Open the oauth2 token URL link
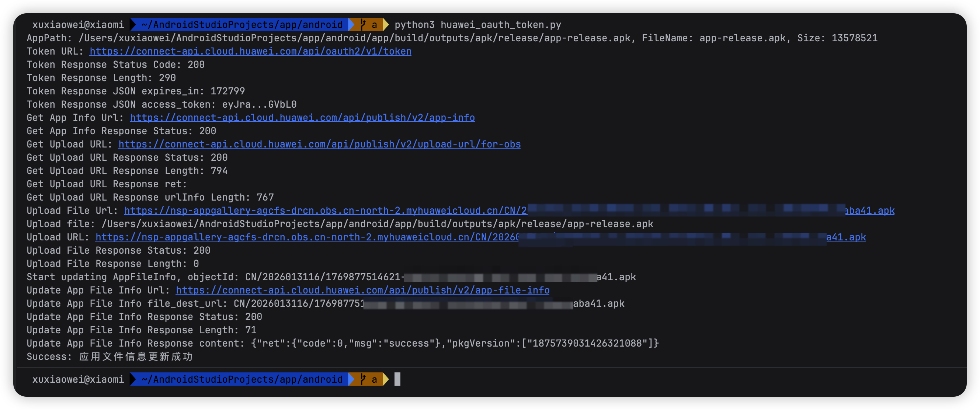The height and width of the screenshot is (410, 980). (x=250, y=51)
